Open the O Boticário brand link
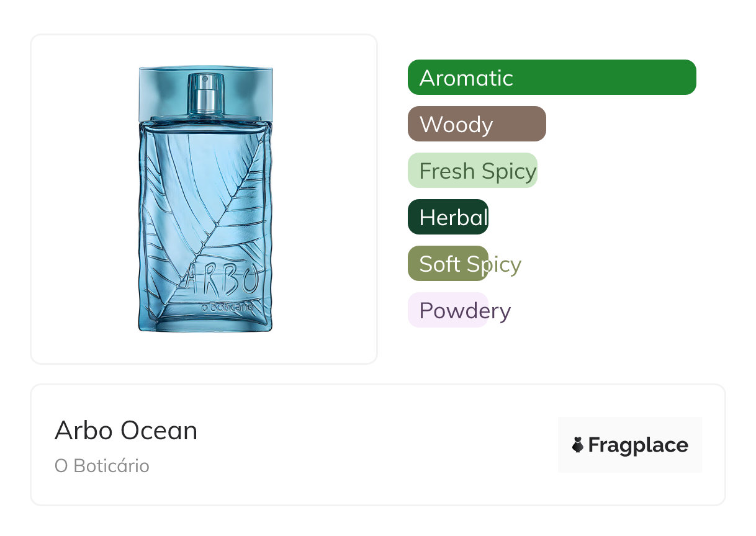 point(102,466)
